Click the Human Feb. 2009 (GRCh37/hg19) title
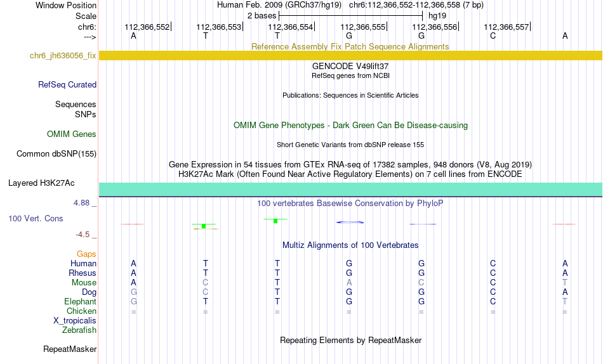 tap(279, 5)
